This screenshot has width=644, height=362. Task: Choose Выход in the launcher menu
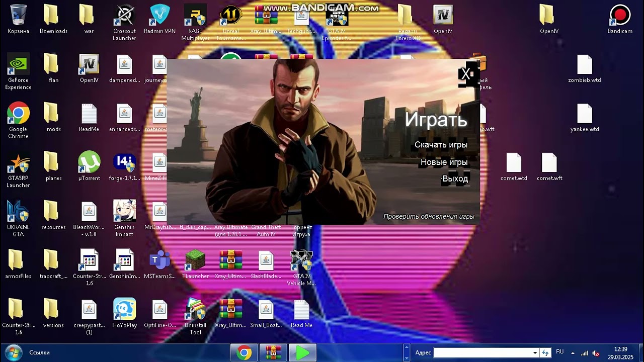pos(455,178)
